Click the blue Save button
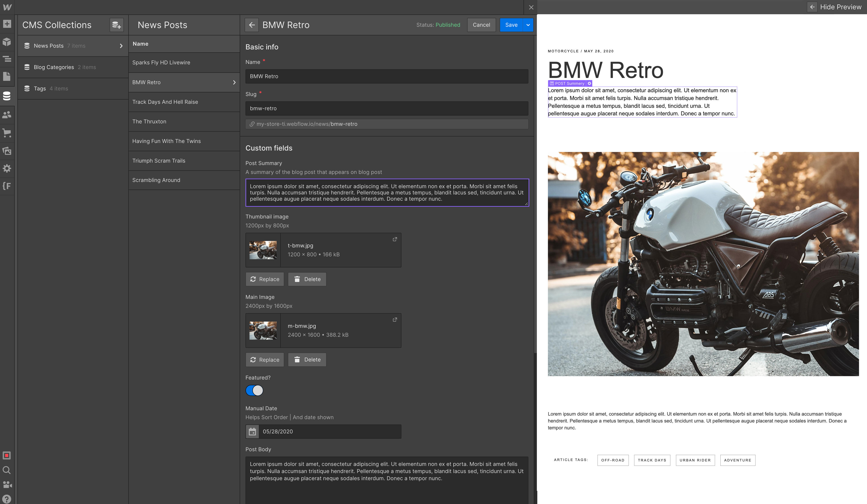Image resolution: width=867 pixels, height=504 pixels. (511, 25)
